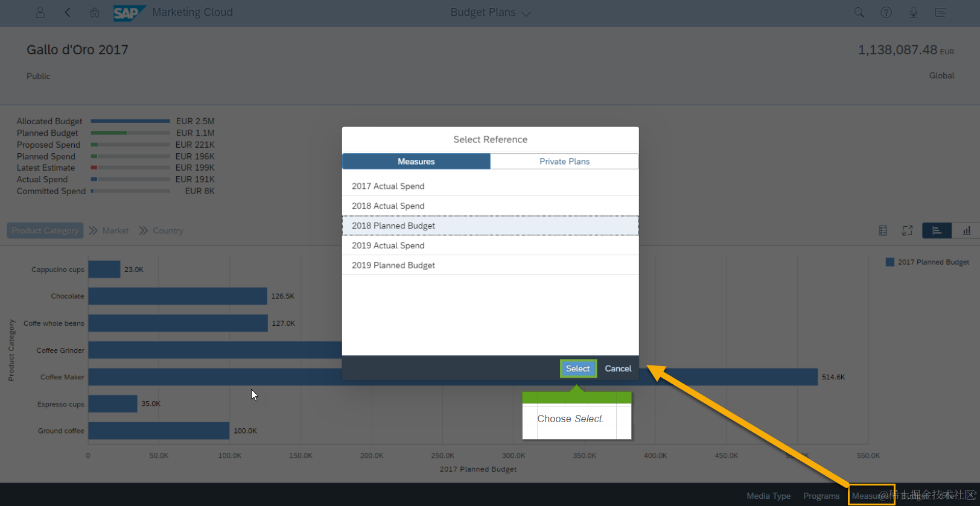Open Programs in footer bar
This screenshot has height=506, width=980.
tap(821, 496)
